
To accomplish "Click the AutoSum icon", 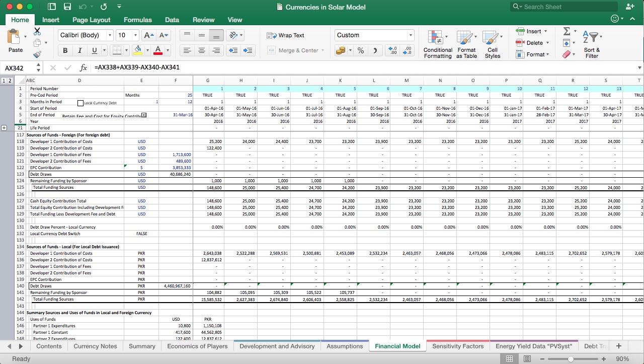I will pyautogui.click(x=568, y=31).
